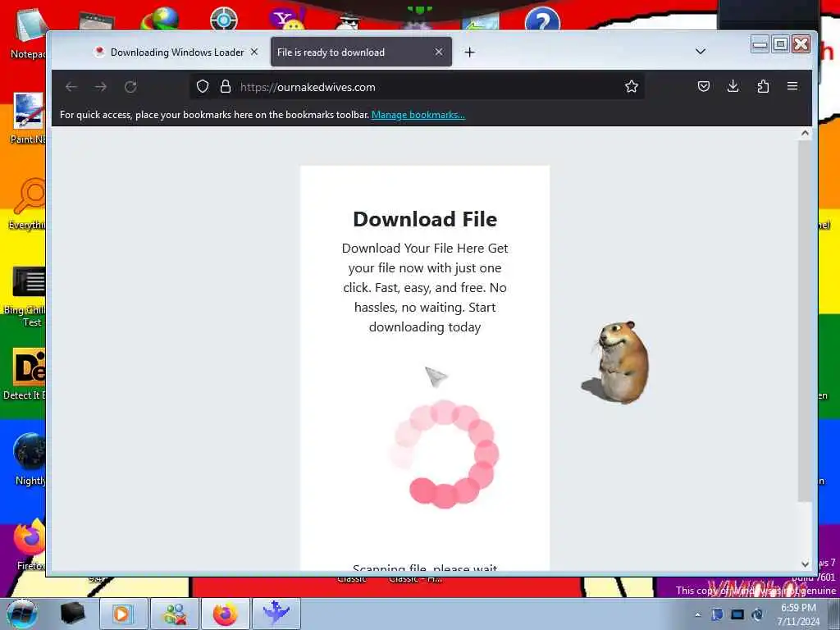The width and height of the screenshot is (840, 630).
Task: Open the tracking protection shield
Action: point(203,86)
